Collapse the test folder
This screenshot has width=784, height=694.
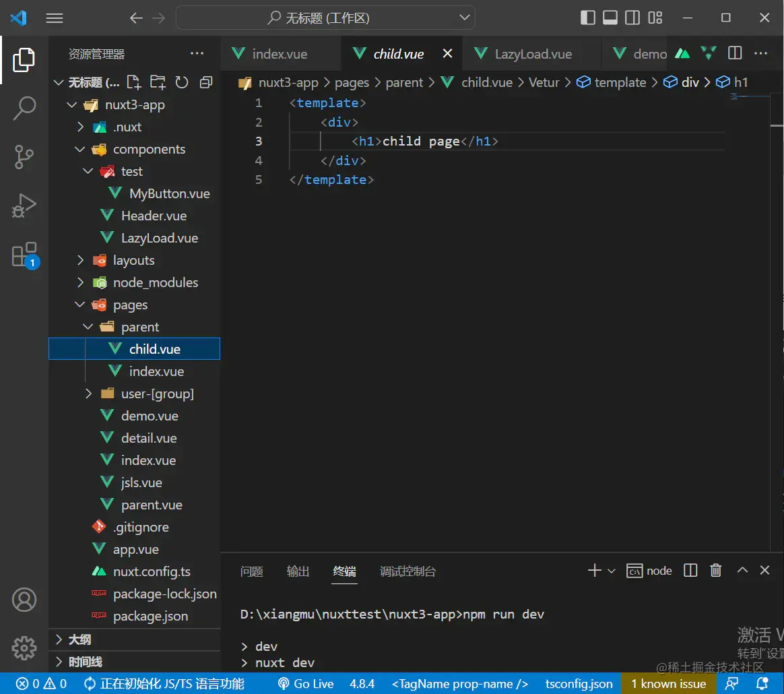click(x=88, y=171)
